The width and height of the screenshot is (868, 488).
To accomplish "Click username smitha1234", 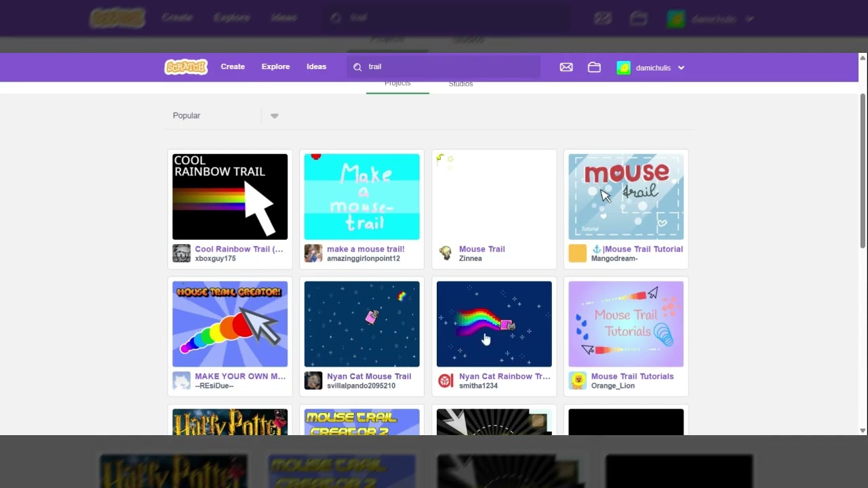I will click(x=478, y=386).
